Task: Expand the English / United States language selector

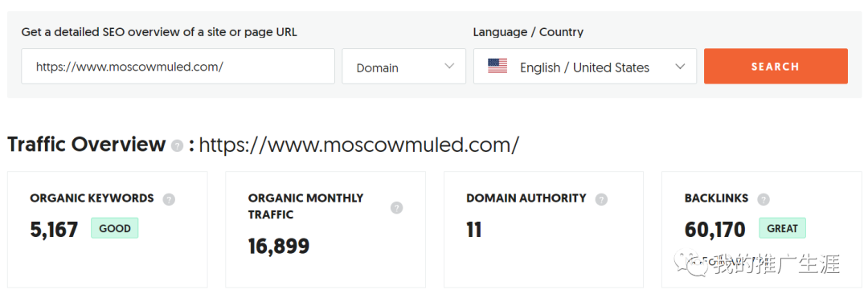Action: 584,67
